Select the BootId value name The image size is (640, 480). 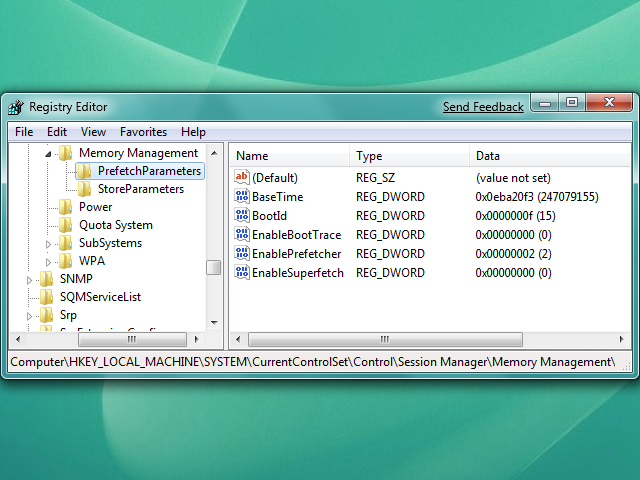tap(269, 216)
